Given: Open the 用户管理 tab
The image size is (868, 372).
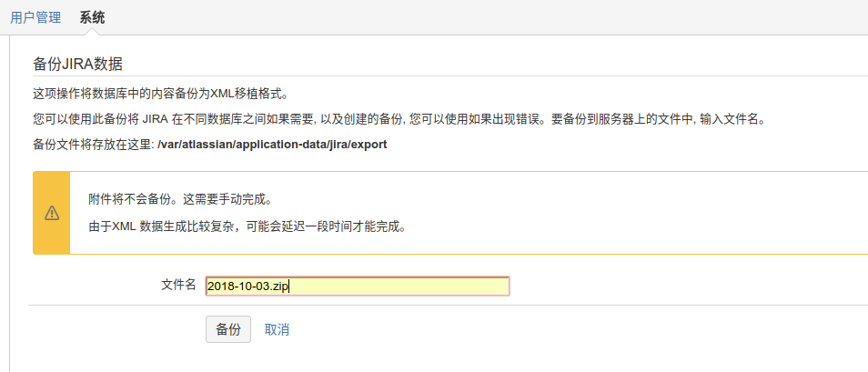Looking at the screenshot, I should pyautogui.click(x=35, y=17).
